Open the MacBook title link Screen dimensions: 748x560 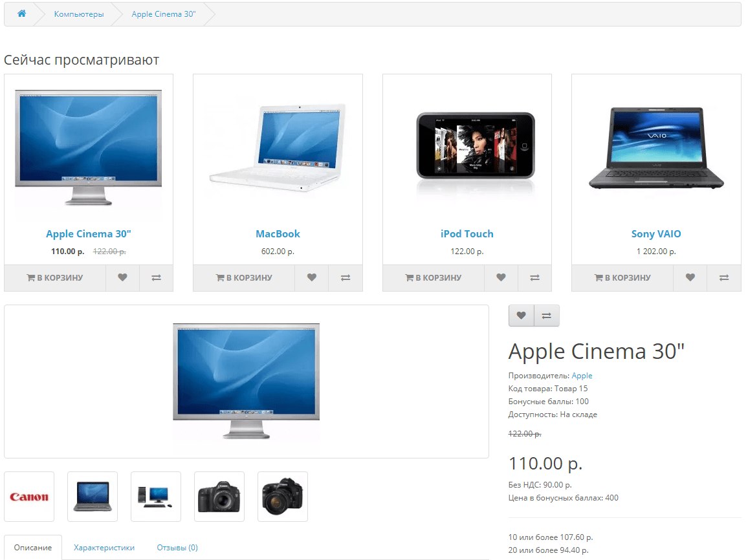click(x=278, y=234)
